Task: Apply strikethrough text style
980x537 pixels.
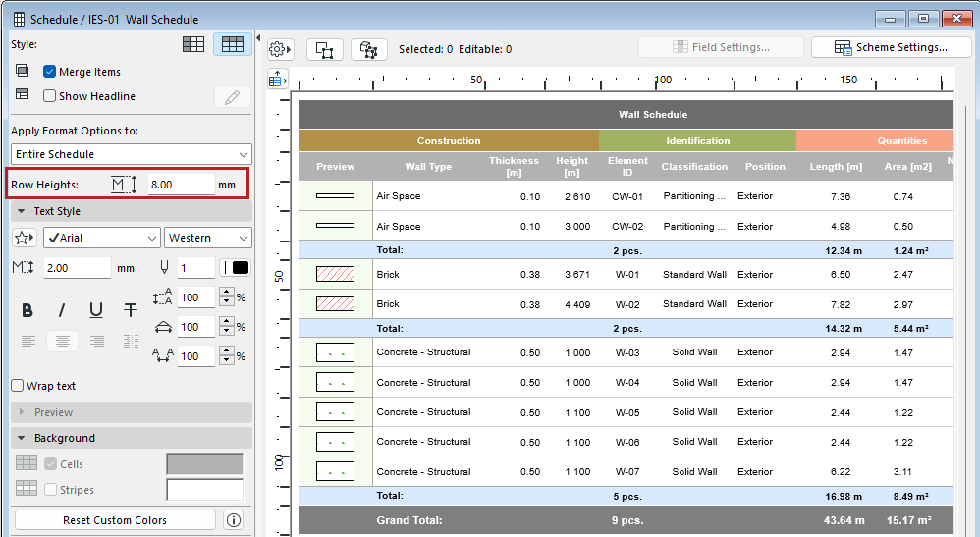Action: pos(131,310)
